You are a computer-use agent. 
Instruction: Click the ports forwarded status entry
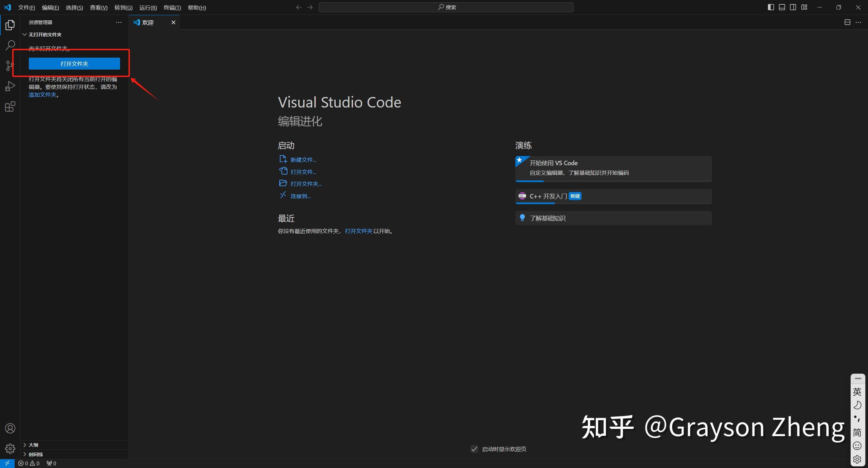52,463
